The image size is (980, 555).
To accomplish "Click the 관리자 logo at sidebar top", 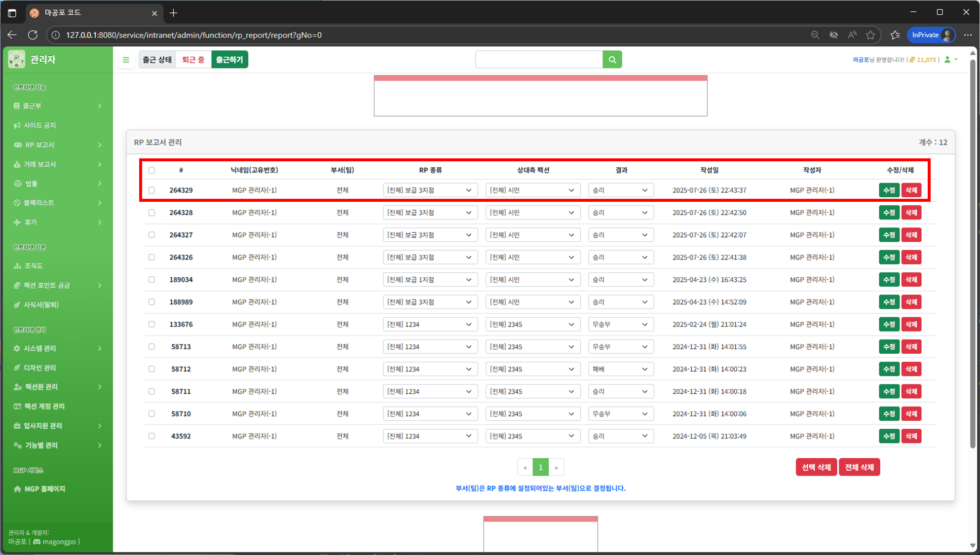I will pyautogui.click(x=17, y=59).
